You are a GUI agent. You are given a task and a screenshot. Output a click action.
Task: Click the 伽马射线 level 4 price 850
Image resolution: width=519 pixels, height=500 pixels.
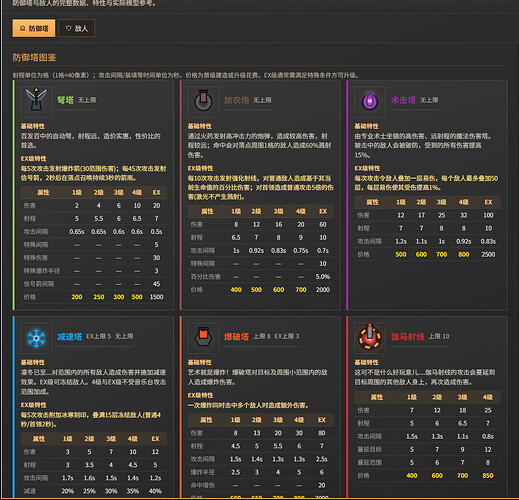(488, 476)
